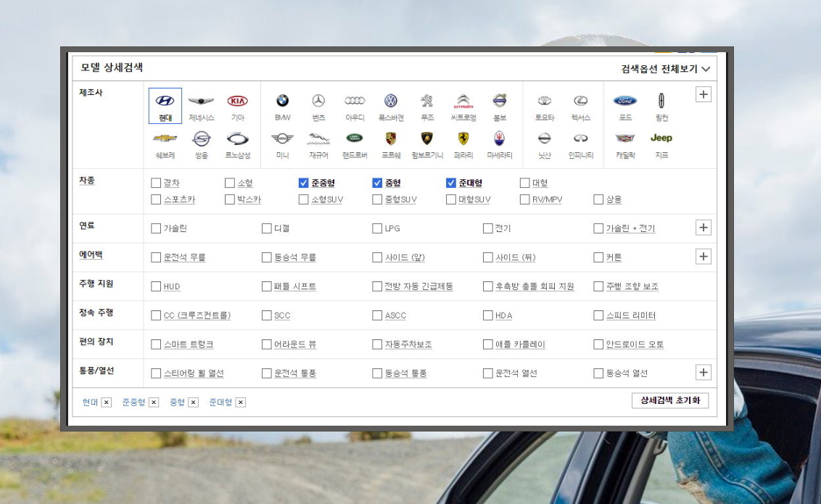Check the 운전석 통풍 option
Image resolution: width=821 pixels, height=504 pixels.
coord(266,373)
